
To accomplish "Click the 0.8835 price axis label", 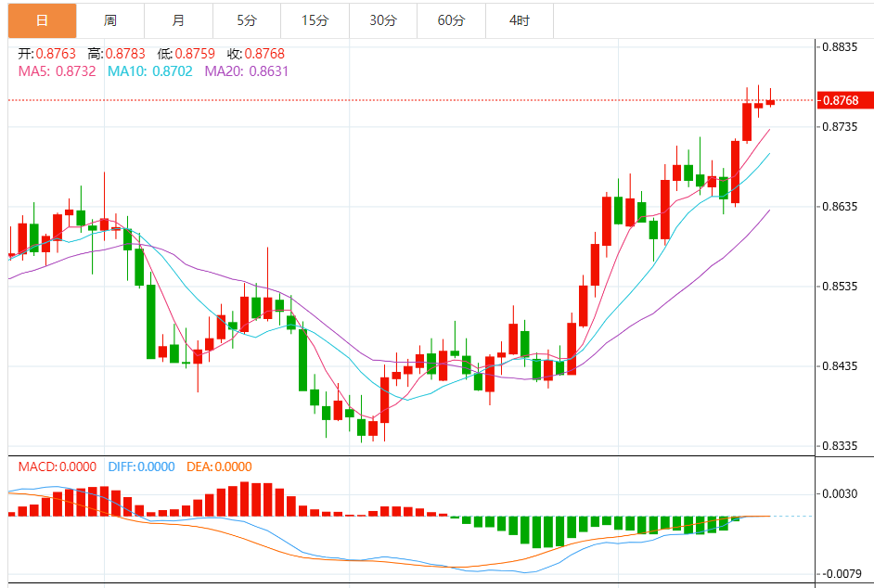I will point(841,46).
